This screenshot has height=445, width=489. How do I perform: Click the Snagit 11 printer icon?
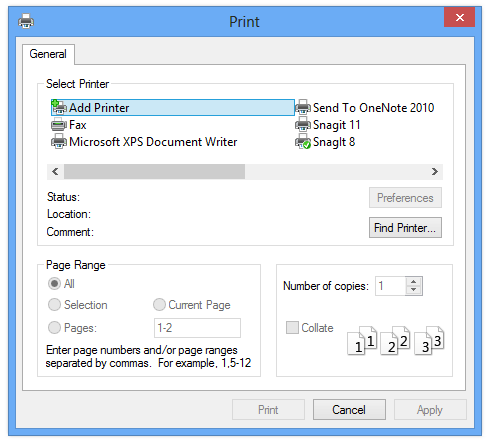(303, 125)
